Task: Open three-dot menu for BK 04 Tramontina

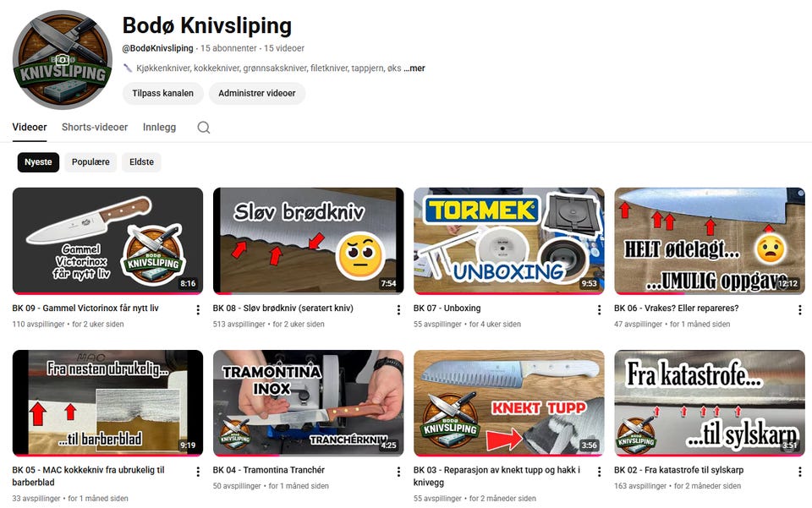Action: point(398,472)
